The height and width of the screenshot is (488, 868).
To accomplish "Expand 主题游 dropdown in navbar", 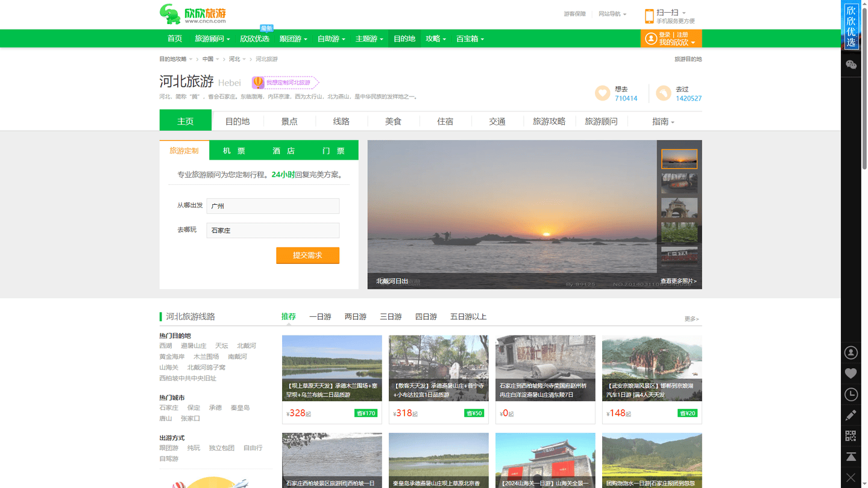I will pos(370,39).
